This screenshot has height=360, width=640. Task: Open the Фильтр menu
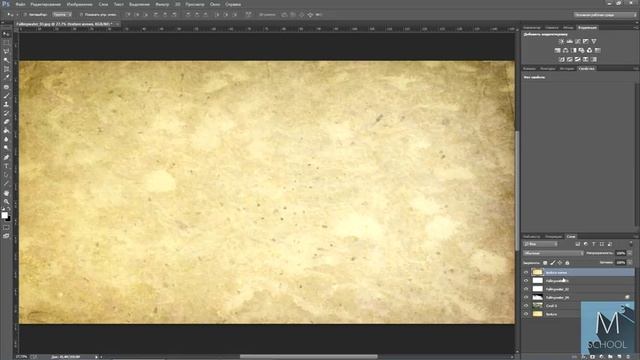[x=162, y=4]
